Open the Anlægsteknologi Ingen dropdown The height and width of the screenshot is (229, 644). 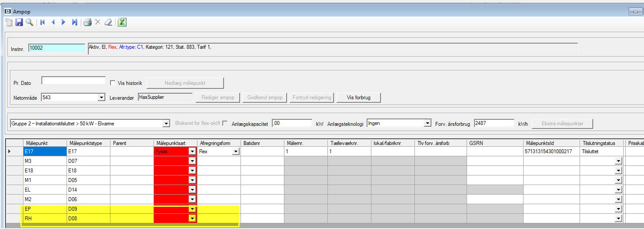tap(427, 124)
